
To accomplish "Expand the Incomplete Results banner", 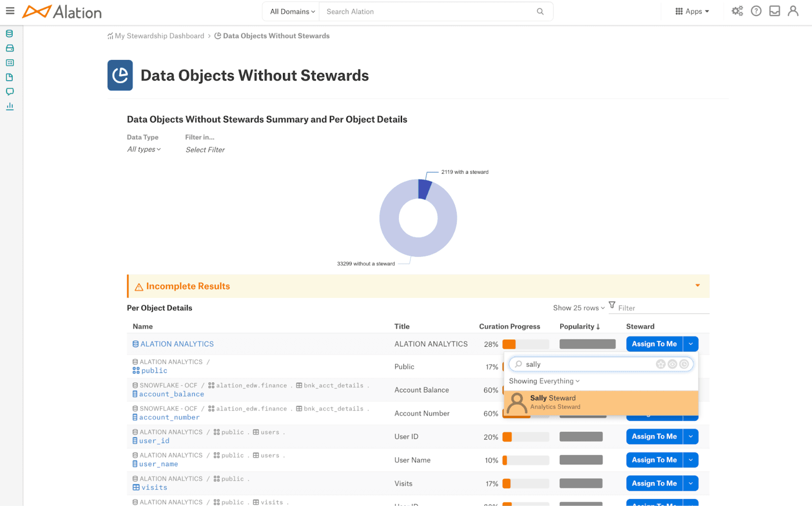I will coord(697,286).
